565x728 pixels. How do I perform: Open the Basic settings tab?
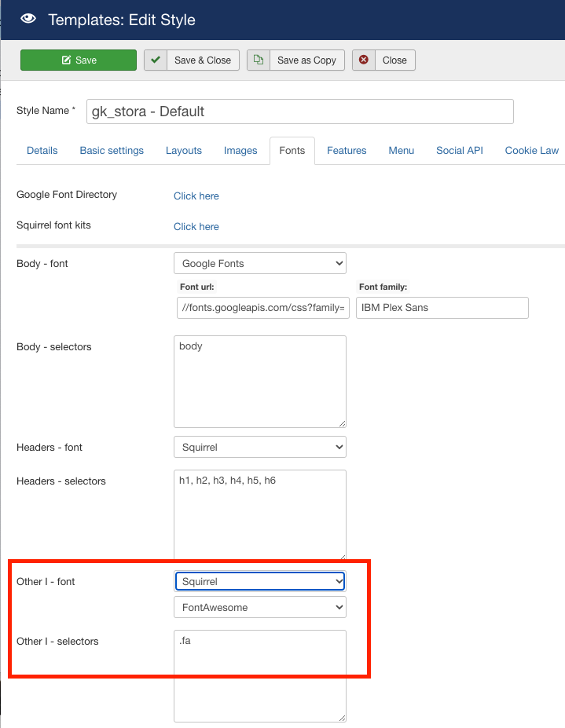(x=112, y=151)
